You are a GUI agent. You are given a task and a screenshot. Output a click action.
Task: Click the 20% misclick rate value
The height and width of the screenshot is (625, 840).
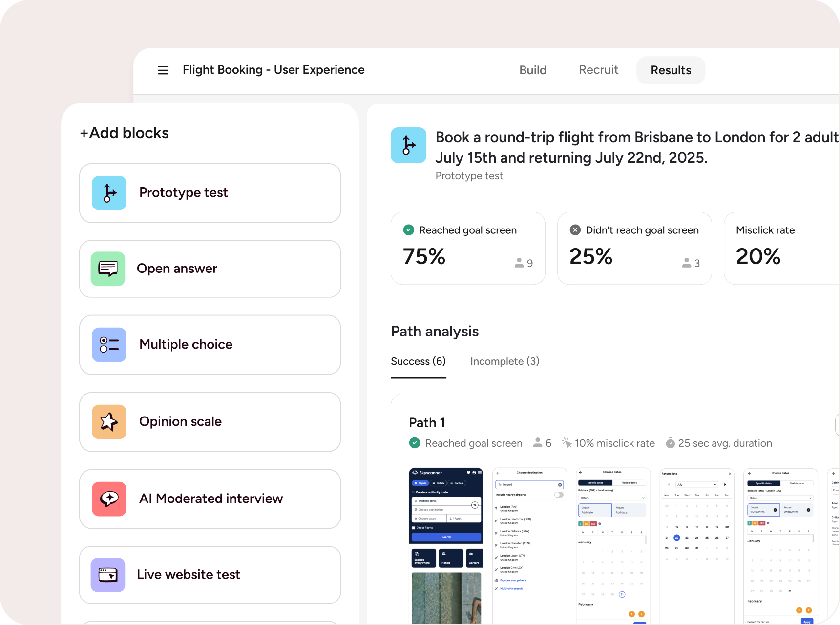tap(758, 257)
